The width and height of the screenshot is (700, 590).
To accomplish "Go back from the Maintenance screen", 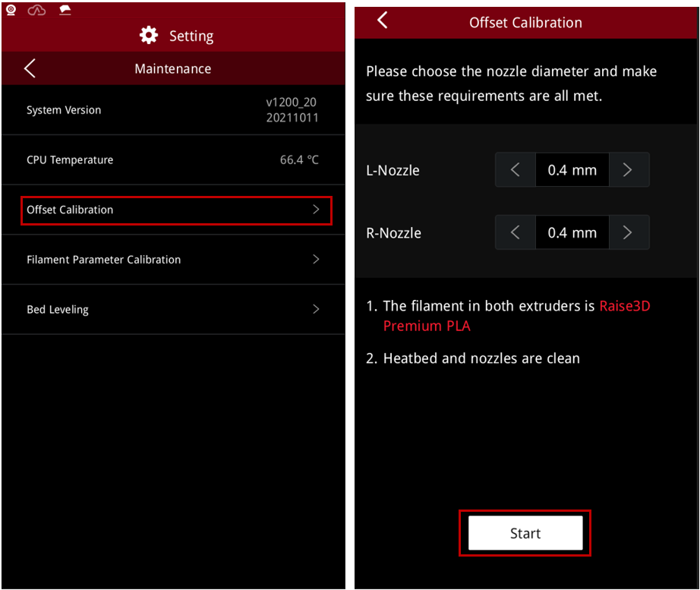I will [x=30, y=69].
